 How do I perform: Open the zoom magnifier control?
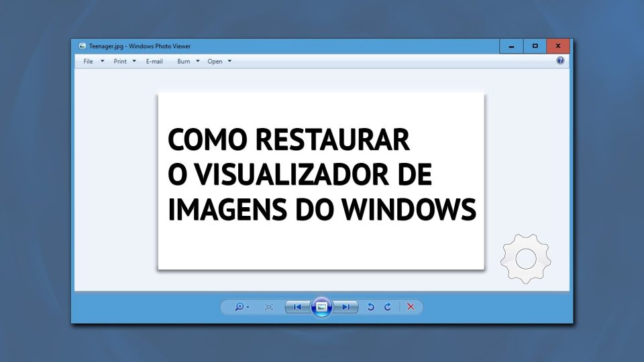(x=240, y=307)
